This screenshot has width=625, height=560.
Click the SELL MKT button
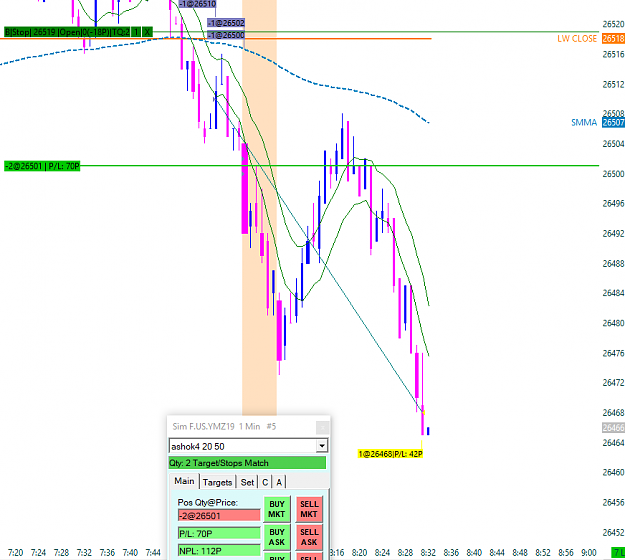coord(309,509)
